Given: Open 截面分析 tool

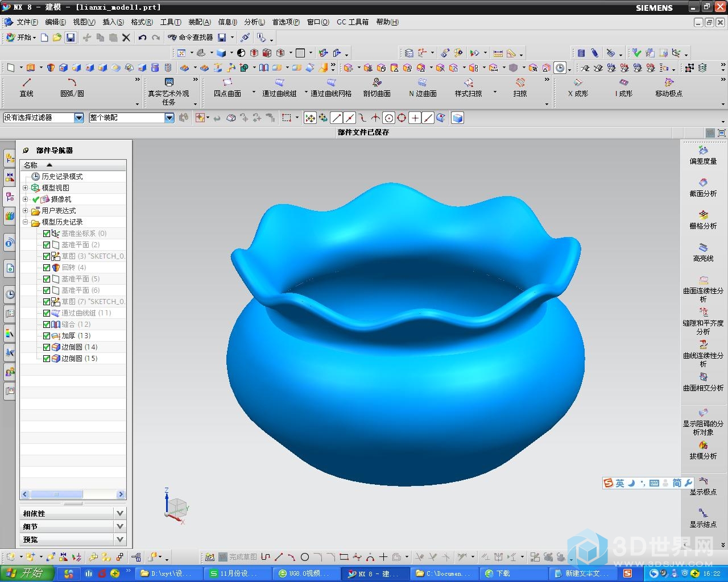Looking at the screenshot, I should pos(703,188).
